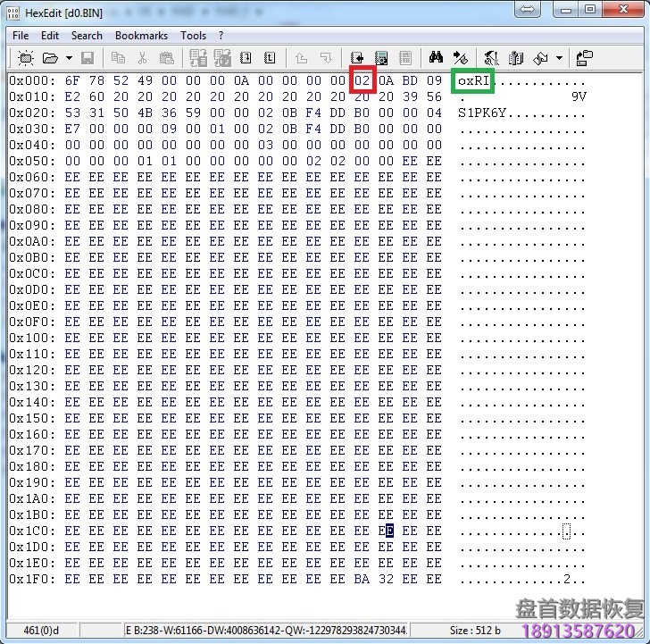Viewport: 650px width, 644px height.
Task: Click the Replace toolbar icon
Action: (x=461, y=58)
